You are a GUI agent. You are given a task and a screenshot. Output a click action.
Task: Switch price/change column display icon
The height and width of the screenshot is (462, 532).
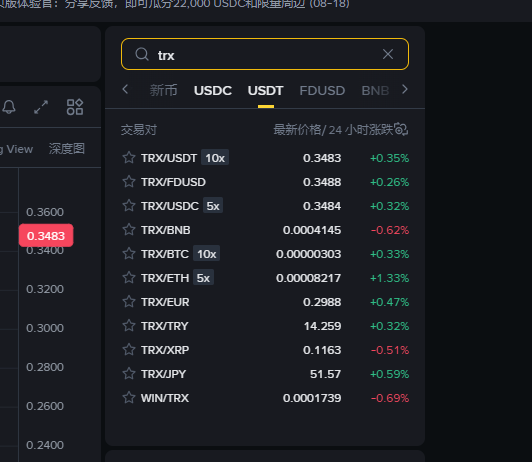[401, 130]
